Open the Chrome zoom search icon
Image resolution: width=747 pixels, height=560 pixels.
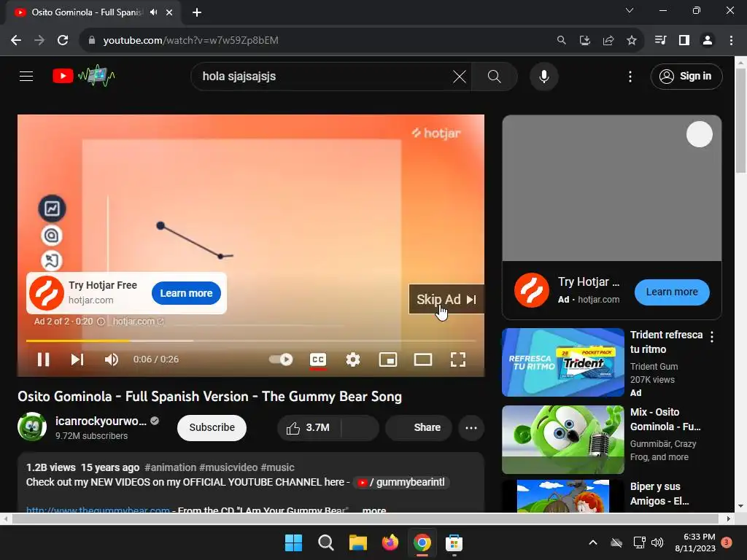click(x=561, y=41)
